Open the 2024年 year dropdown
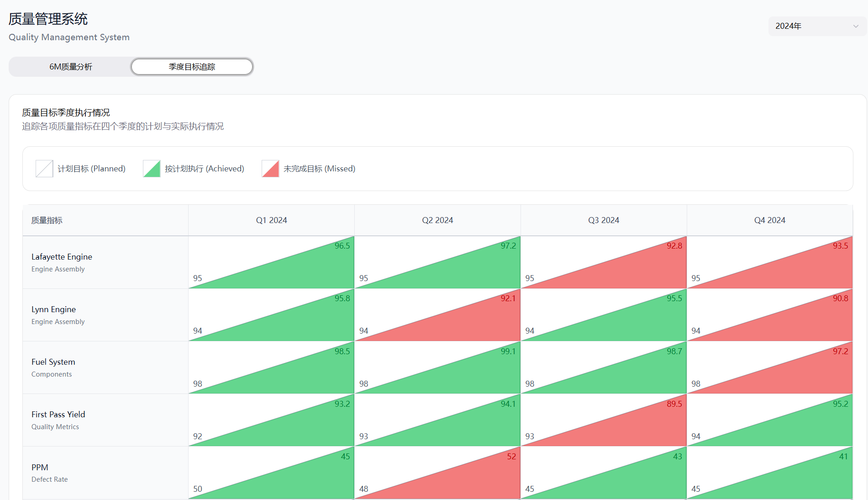 (816, 26)
